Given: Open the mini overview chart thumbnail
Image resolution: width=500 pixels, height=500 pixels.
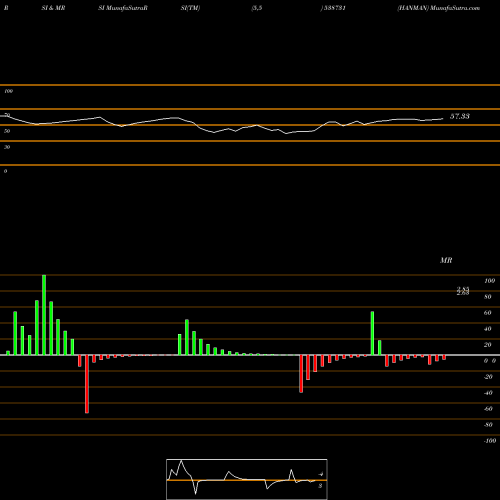Looking at the screenshot, I should (x=247, y=479).
